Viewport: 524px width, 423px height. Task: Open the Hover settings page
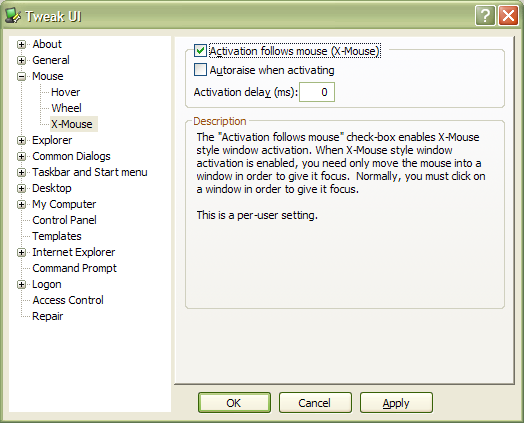[x=66, y=92]
